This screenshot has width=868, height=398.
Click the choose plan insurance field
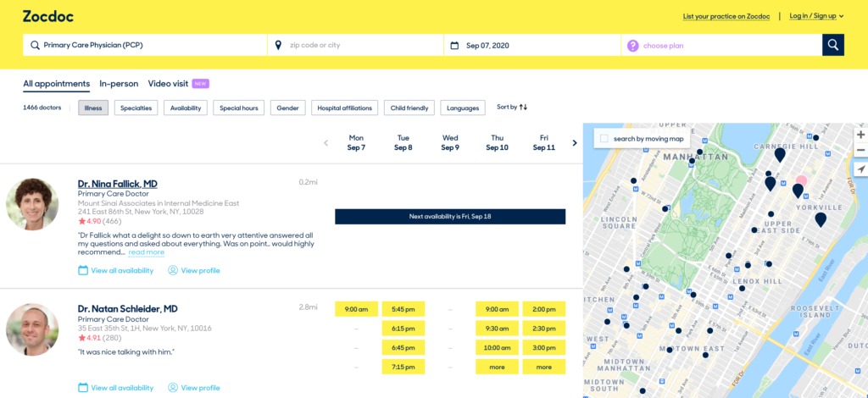[x=721, y=45]
